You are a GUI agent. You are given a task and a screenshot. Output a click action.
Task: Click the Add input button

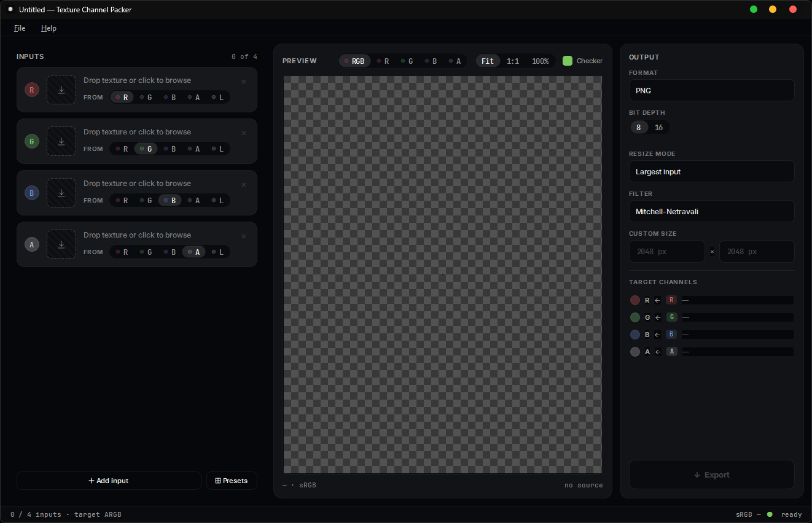point(109,481)
